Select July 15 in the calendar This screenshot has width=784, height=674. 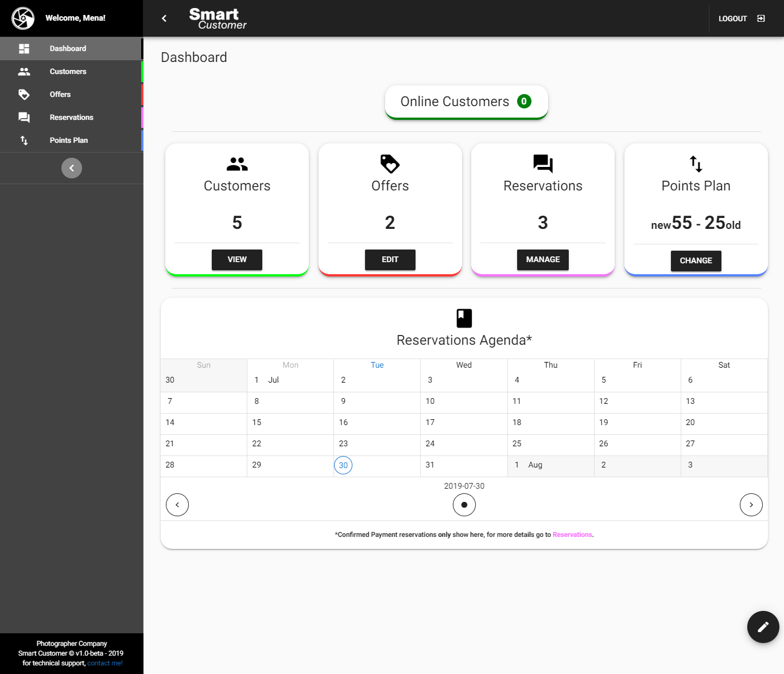(257, 423)
